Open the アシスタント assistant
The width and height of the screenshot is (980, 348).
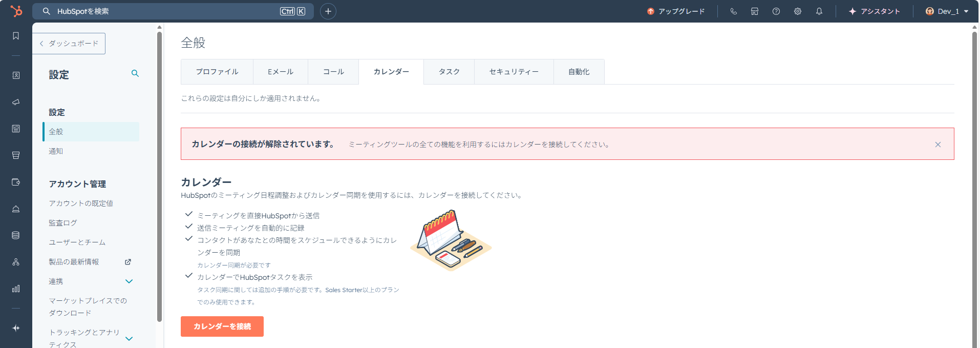tap(874, 11)
